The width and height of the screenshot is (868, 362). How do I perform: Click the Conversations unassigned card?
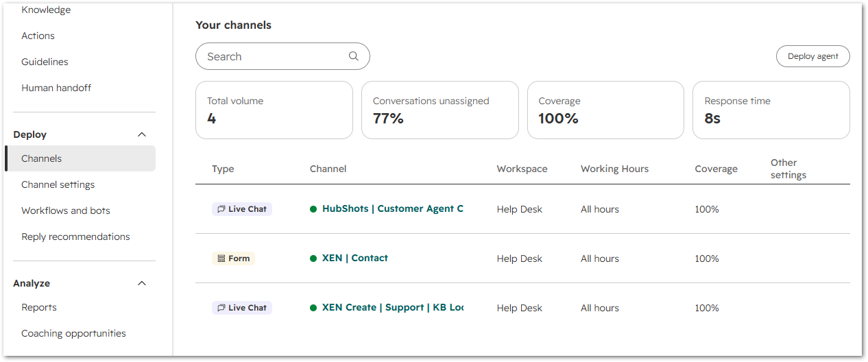point(439,110)
